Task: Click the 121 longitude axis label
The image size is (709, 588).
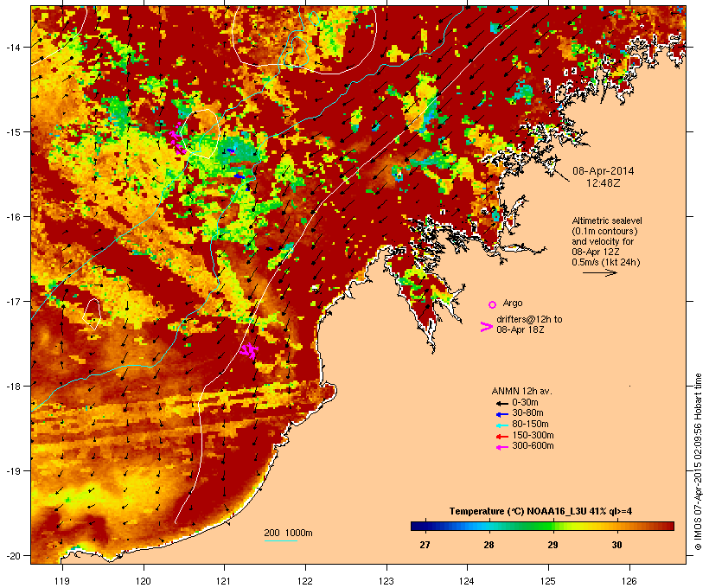Action: pyautogui.click(x=224, y=581)
